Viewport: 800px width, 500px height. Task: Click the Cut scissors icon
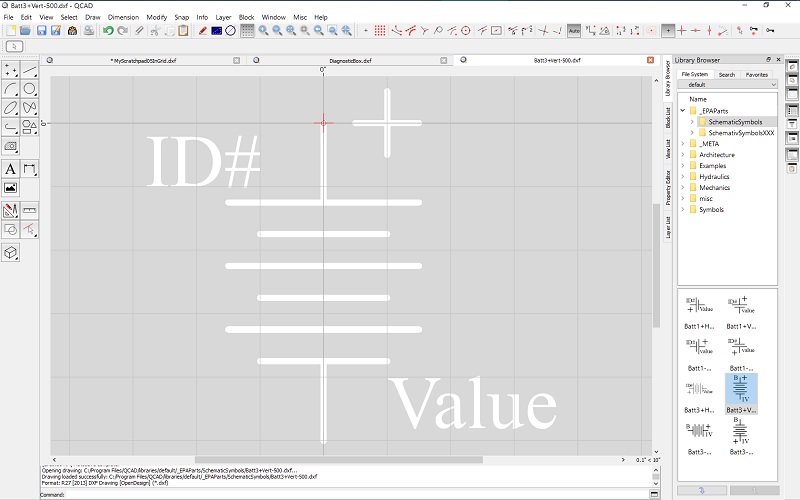coord(155,31)
